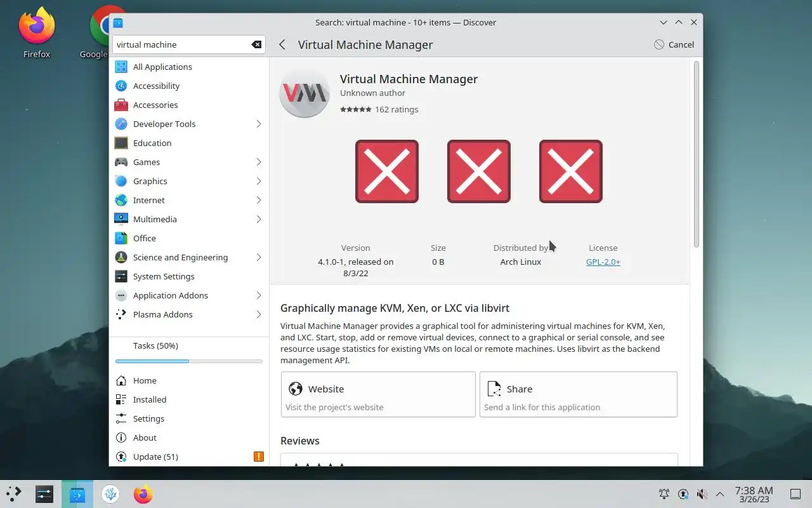The image size is (812, 508).
Task: Open the GPL-2.0+ license link
Action: click(x=603, y=262)
